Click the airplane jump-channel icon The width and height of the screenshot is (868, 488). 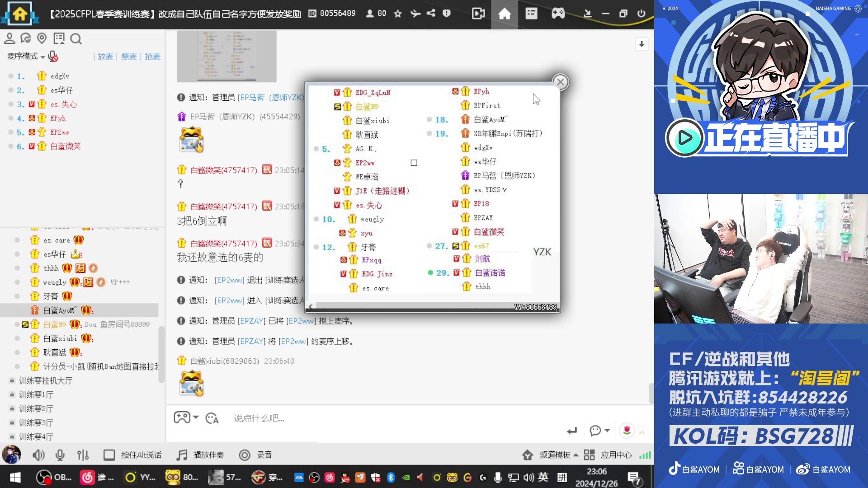tap(415, 14)
